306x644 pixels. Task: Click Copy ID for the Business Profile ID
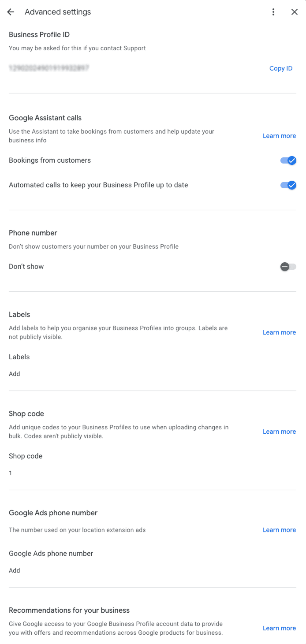coord(281,68)
